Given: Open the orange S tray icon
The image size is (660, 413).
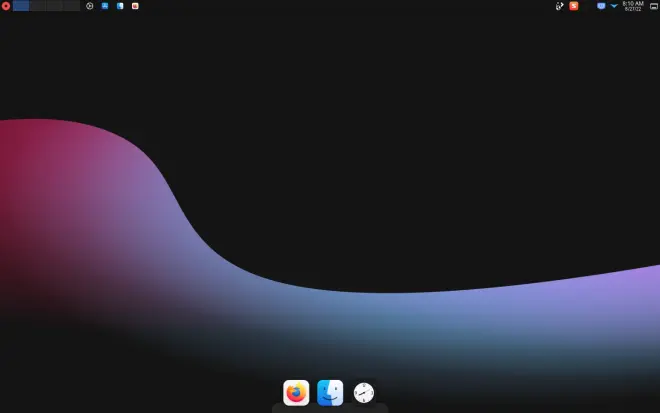Looking at the screenshot, I should [x=574, y=6].
